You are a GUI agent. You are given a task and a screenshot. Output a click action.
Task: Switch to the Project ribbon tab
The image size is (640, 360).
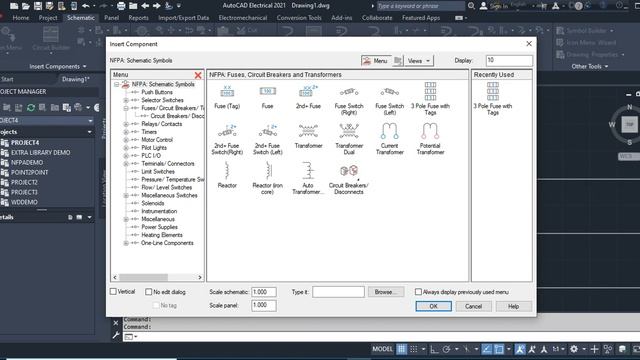point(48,18)
